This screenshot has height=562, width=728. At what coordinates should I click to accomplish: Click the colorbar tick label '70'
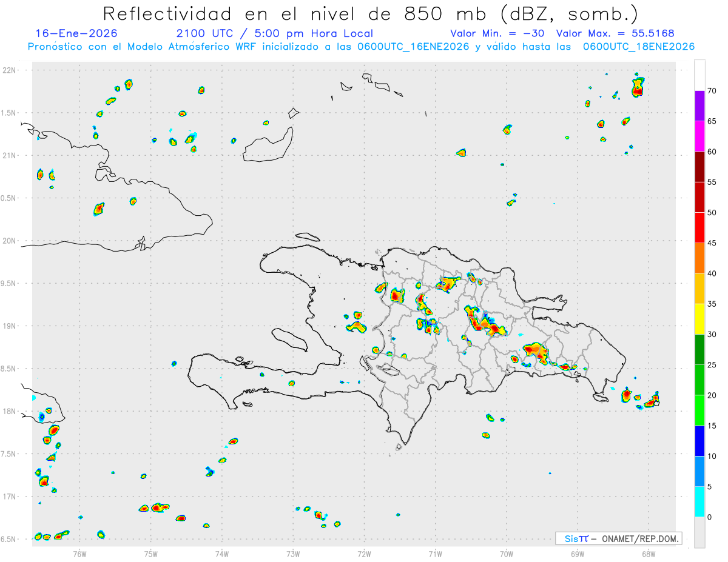point(712,91)
